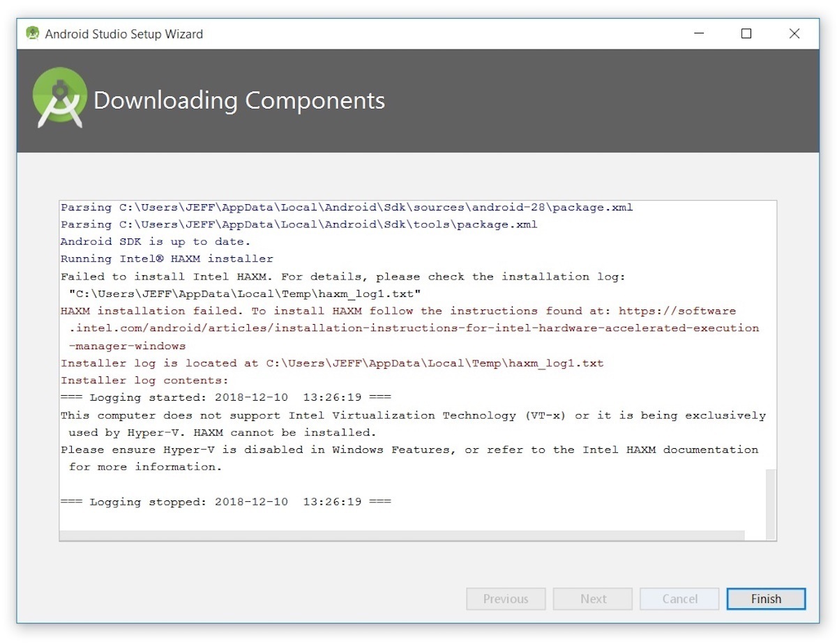Click the "Downloading Components" heading
Screen dimensions: 837x644
click(239, 100)
